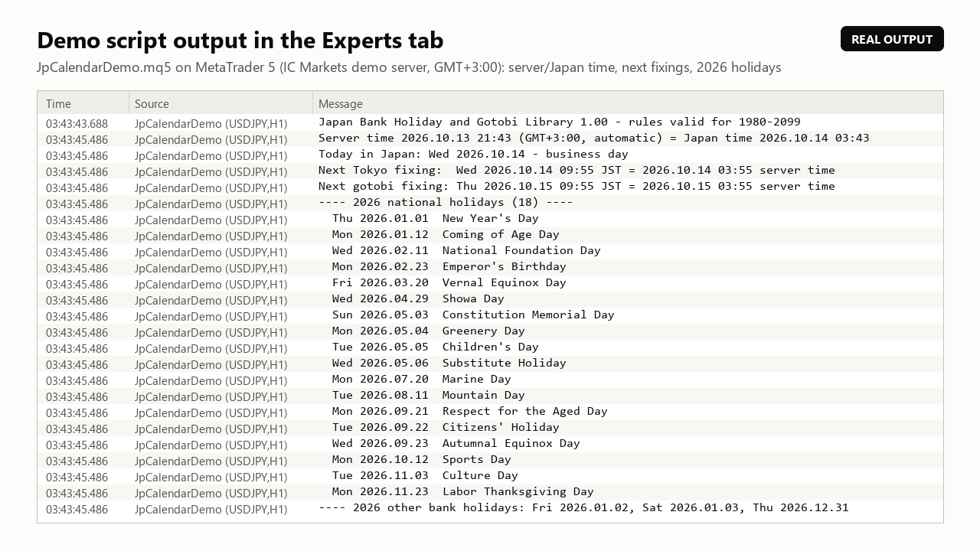
Task: Select the 2026 national holidays header row
Action: tap(490, 203)
